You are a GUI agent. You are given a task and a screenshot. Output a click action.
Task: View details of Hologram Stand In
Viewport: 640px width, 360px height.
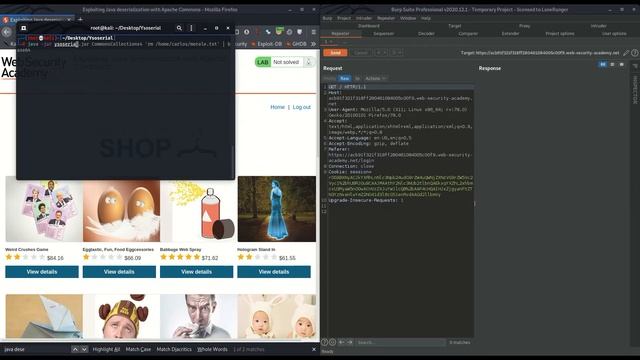coord(274,272)
